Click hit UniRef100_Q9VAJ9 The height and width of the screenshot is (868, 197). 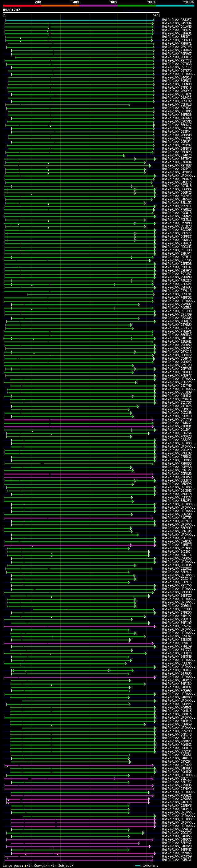click(176, 829)
